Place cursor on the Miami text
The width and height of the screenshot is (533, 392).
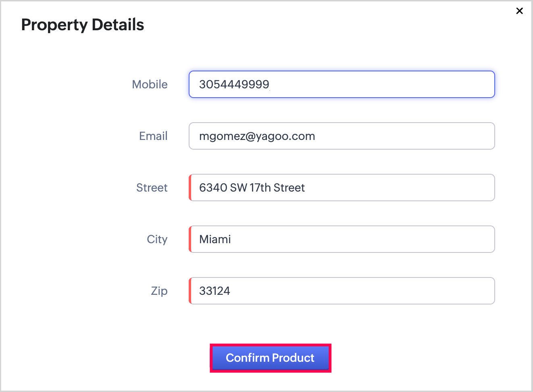click(215, 239)
